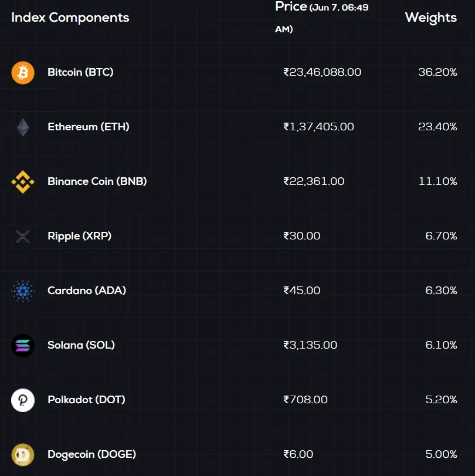Click the yellow Binance Coin icon

point(23,182)
